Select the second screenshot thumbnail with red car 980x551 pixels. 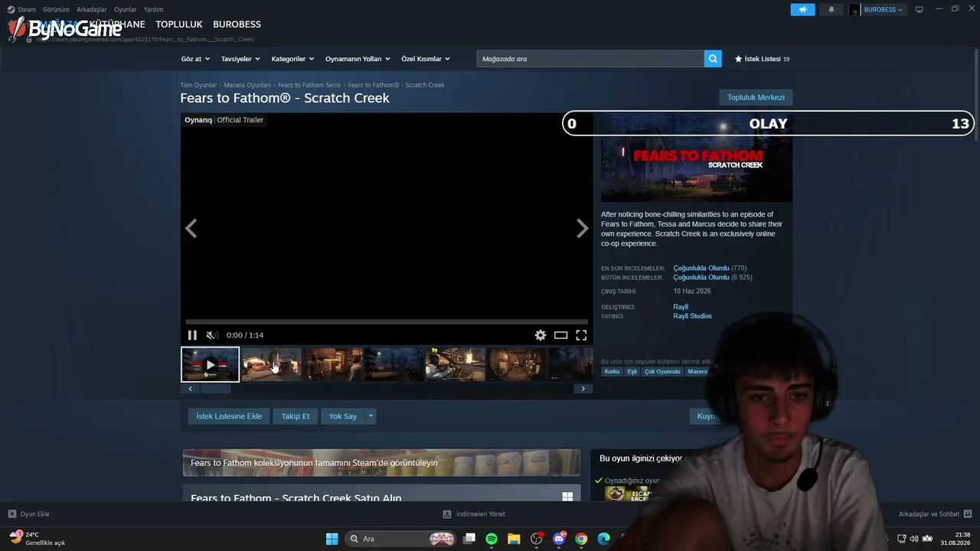[272, 364]
